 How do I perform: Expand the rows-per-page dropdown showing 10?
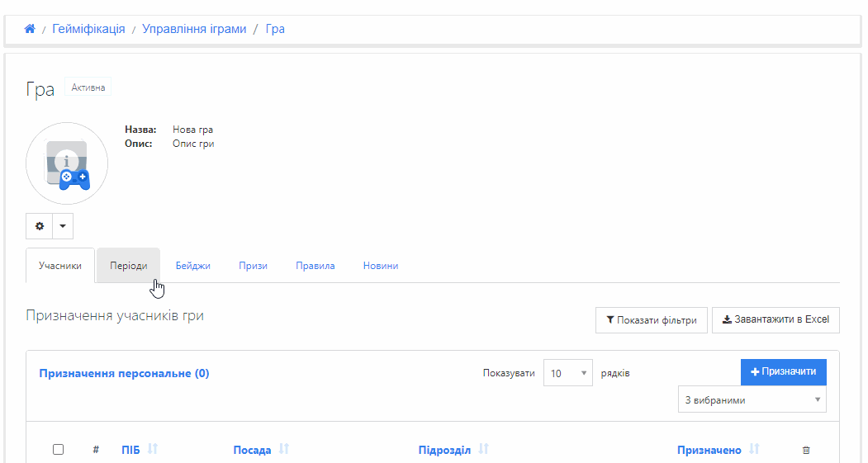[568, 373]
